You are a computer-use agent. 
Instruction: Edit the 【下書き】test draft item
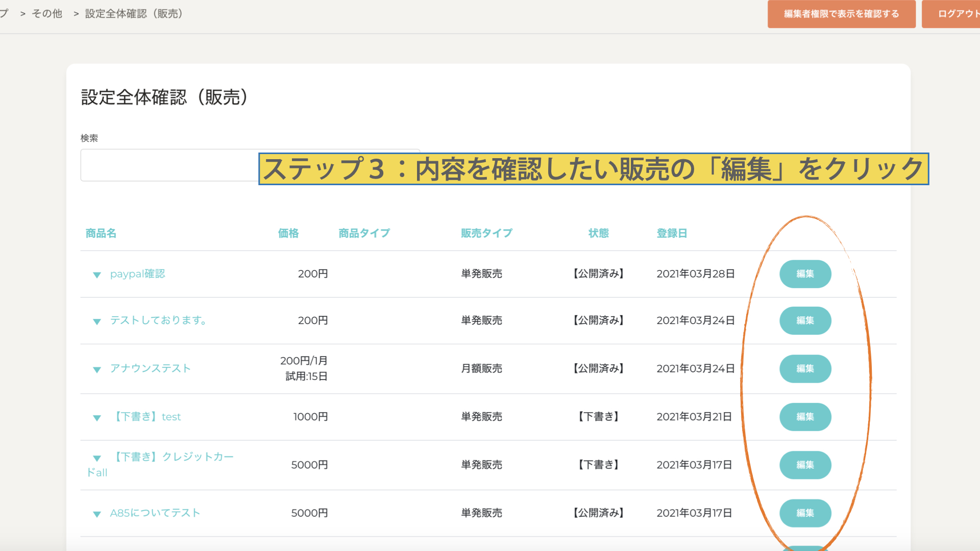(x=805, y=417)
